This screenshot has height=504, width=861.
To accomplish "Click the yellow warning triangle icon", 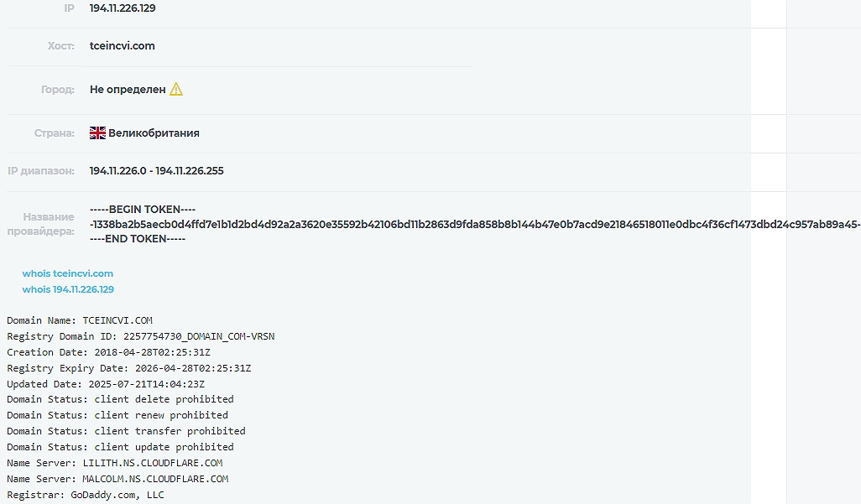I will tap(176, 89).
